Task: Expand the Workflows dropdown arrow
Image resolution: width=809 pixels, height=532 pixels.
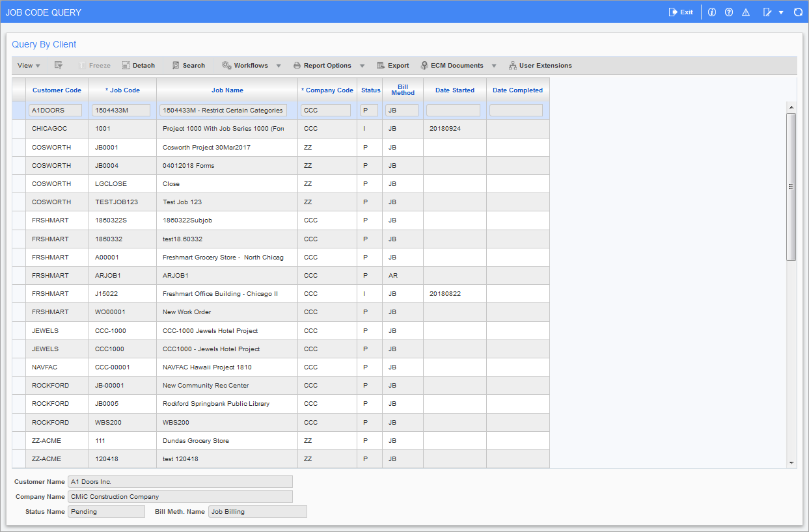Action: 279,65
